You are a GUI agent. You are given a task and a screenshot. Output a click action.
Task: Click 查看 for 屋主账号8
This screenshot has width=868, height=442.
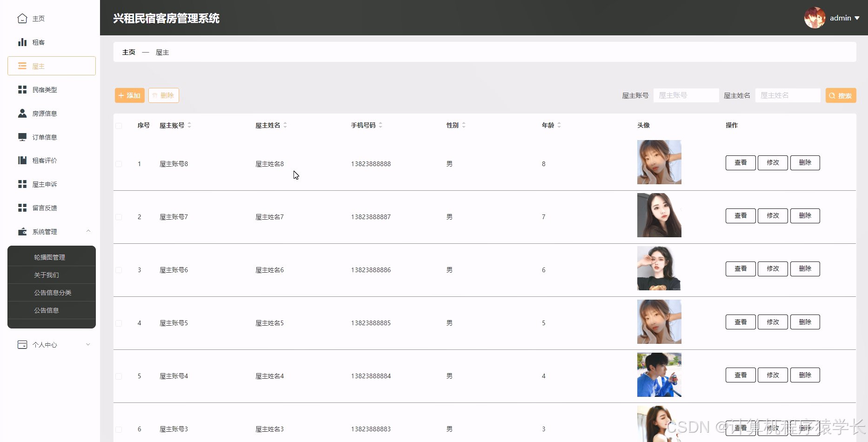coord(741,163)
